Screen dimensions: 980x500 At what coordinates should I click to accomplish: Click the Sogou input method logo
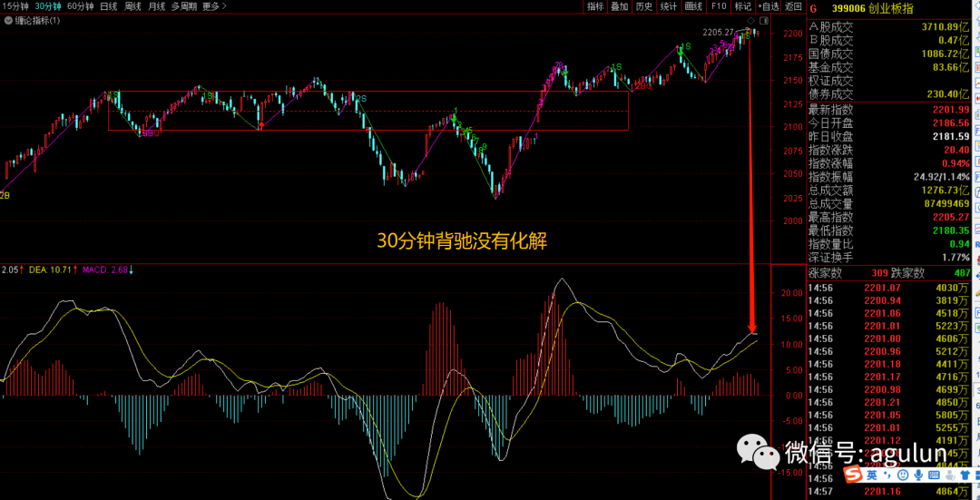coord(852,475)
